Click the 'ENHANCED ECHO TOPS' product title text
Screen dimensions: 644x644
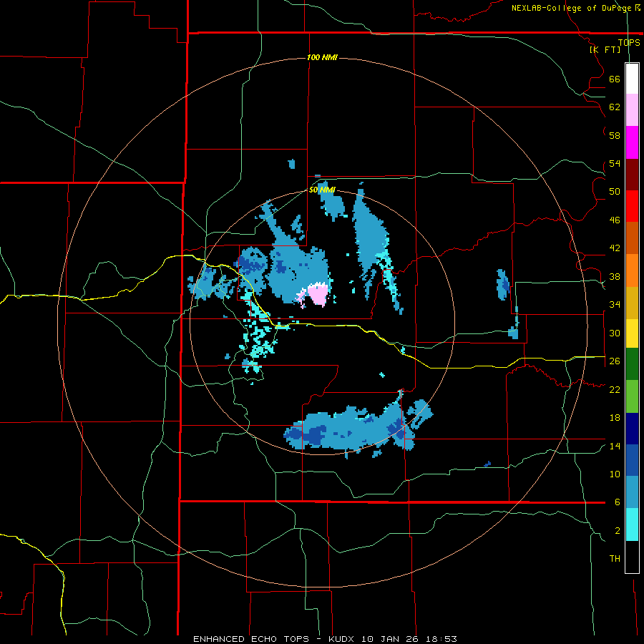251,639
